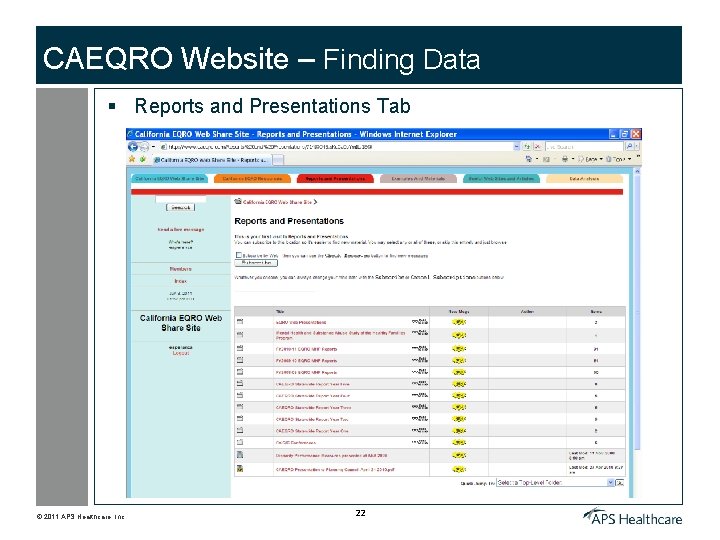
Task: Switch to California EQRO Web Share Site tab
Action: [169, 179]
